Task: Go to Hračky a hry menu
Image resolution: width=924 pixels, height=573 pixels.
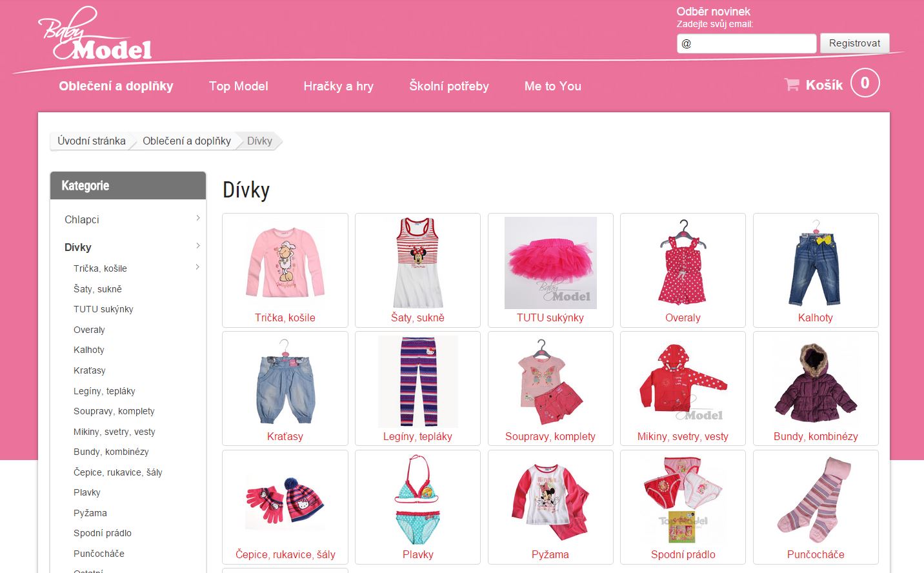Action: click(338, 86)
